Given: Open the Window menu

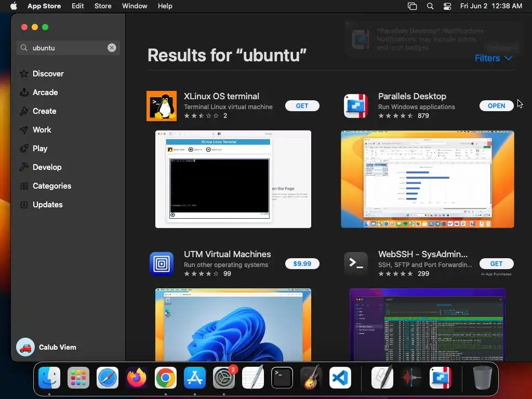Looking at the screenshot, I should pos(135,6).
